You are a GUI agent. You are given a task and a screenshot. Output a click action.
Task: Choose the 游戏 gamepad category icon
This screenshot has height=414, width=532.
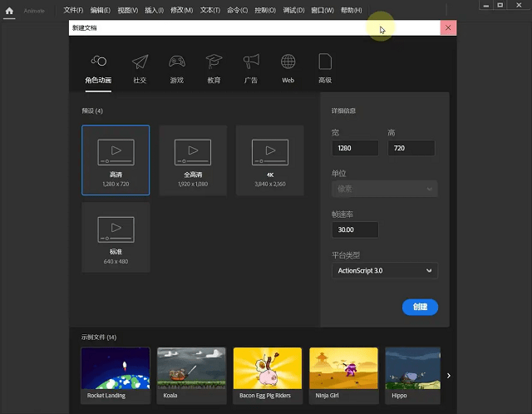point(177,62)
